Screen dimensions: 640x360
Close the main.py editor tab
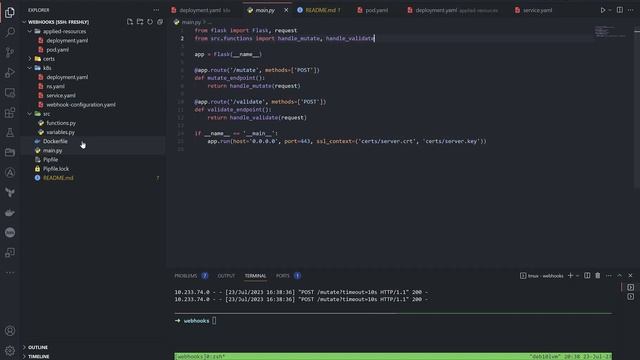tap(286, 10)
